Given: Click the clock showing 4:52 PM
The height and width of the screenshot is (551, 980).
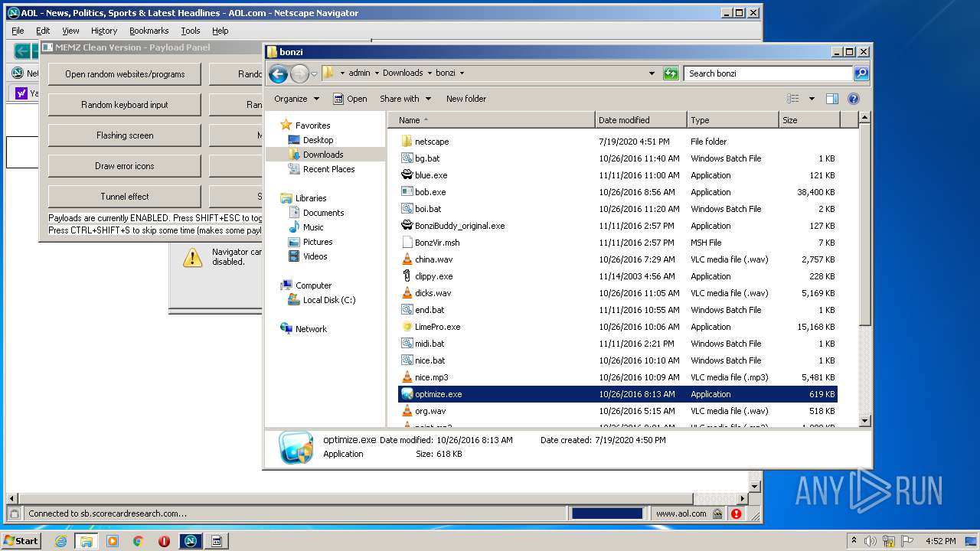Looking at the screenshot, I should pyautogui.click(x=940, y=541).
